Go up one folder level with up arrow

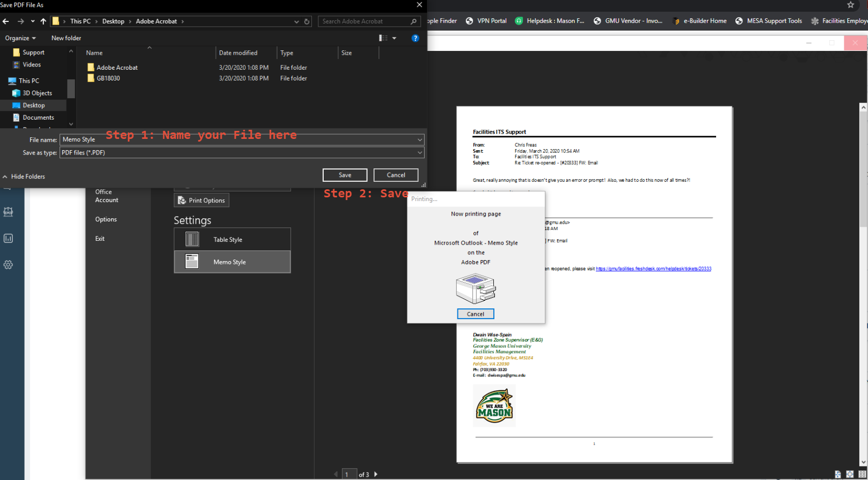(43, 21)
